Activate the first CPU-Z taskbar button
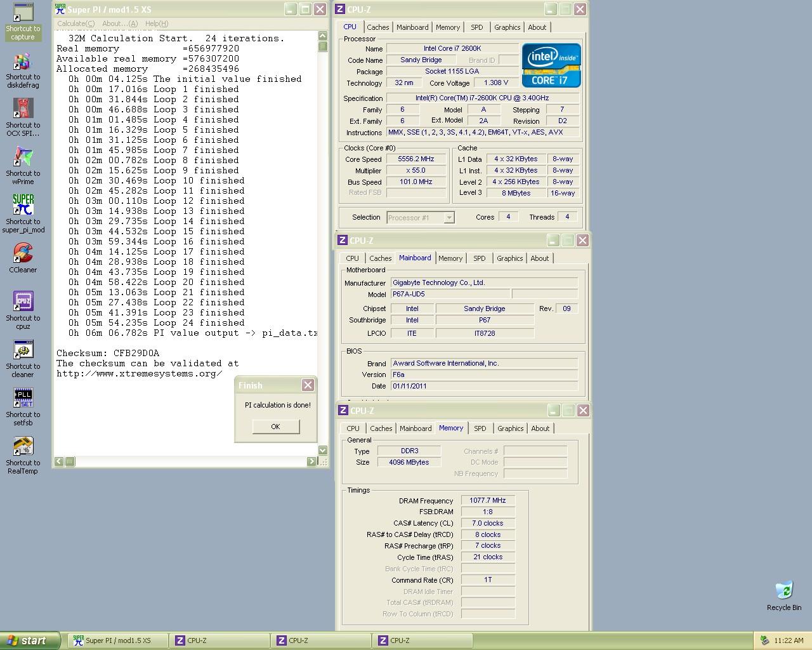This screenshot has height=650, width=812. (219, 640)
